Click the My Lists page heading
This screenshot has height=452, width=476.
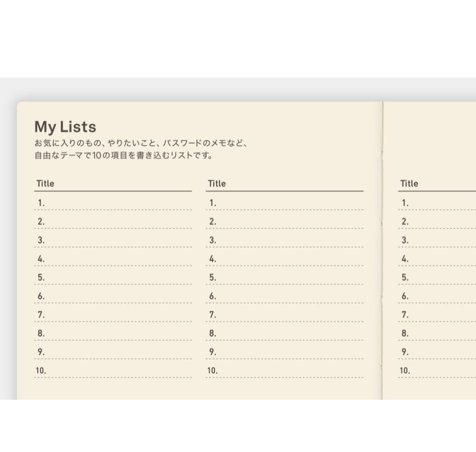coord(65,127)
